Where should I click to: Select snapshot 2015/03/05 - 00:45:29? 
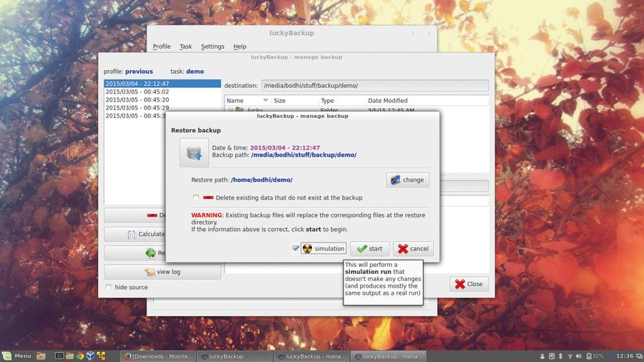[x=162, y=107]
